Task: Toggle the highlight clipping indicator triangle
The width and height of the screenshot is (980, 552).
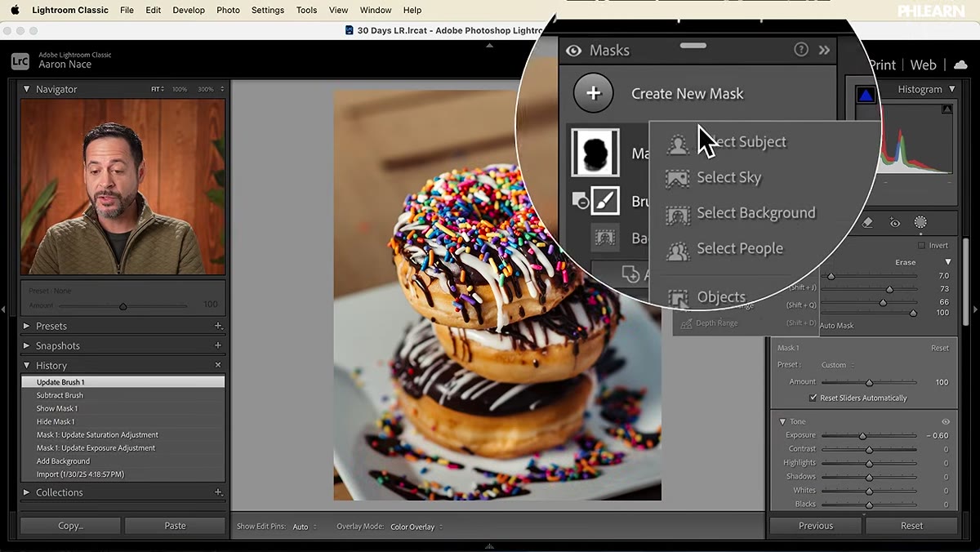Action: [947, 109]
